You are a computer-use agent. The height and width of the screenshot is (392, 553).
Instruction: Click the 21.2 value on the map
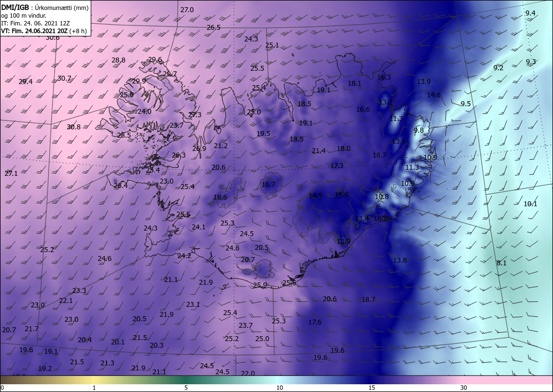pos(221,145)
